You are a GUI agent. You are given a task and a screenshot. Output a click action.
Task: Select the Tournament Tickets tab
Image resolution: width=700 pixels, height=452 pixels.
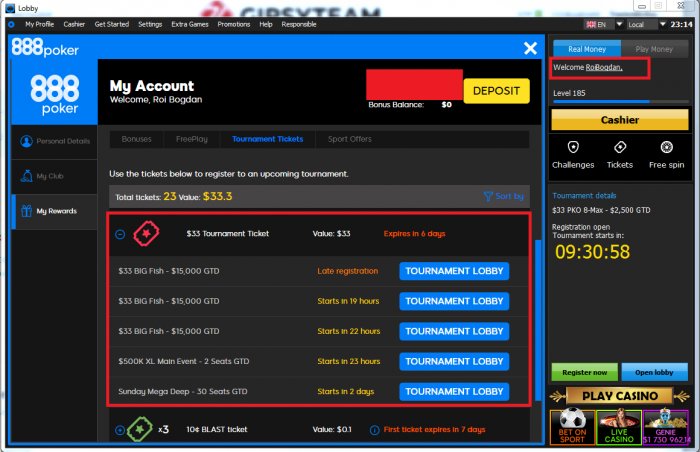[x=267, y=139]
